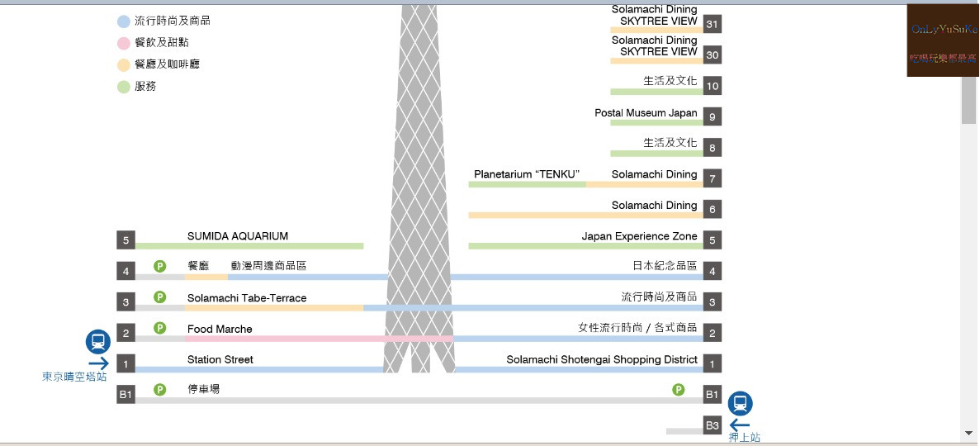
Task: Open the Postal Museum Japan entry
Action: 646,113
